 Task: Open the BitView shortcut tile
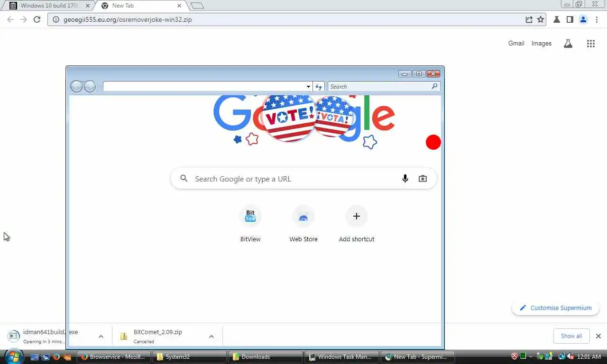250,224
